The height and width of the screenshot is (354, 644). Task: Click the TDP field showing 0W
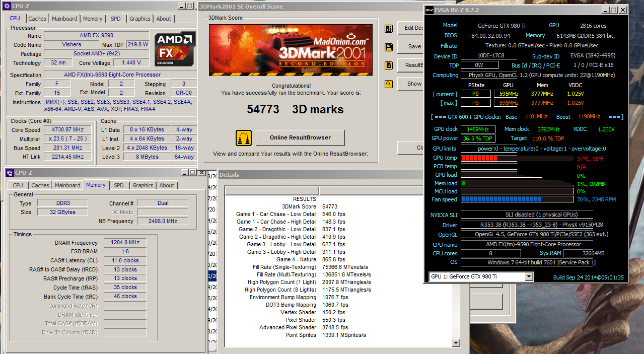[x=479, y=65]
